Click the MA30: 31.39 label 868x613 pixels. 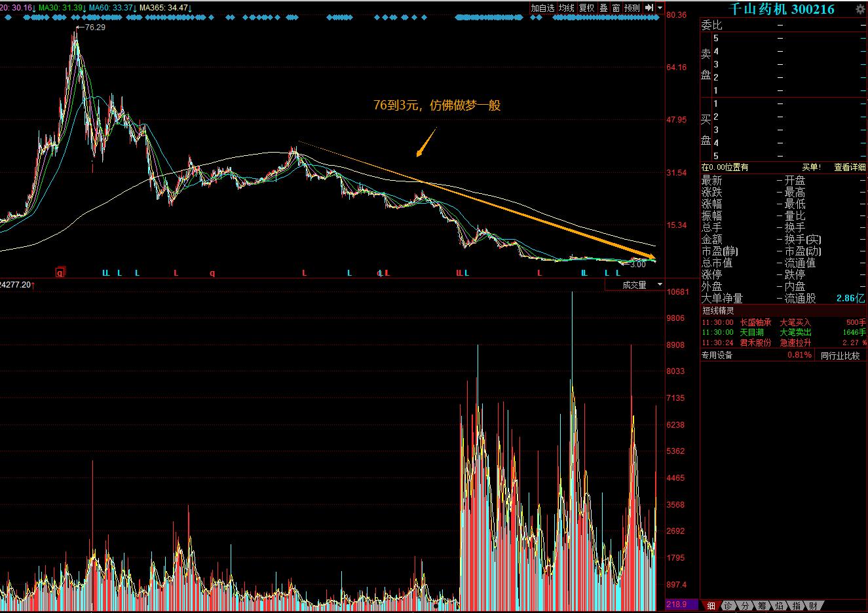pyautogui.click(x=62, y=8)
